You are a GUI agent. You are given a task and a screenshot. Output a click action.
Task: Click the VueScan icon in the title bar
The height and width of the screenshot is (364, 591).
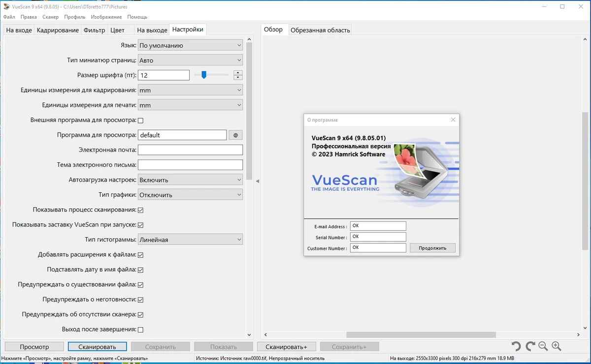point(6,6)
